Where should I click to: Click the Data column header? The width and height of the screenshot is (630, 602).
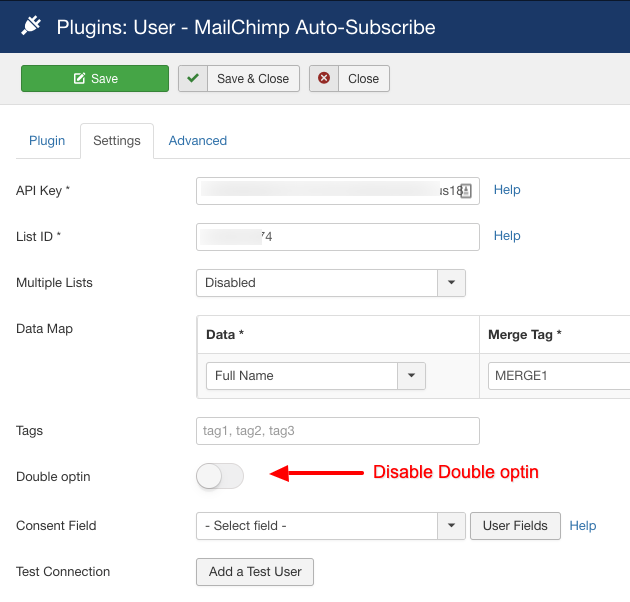pyautogui.click(x=225, y=334)
